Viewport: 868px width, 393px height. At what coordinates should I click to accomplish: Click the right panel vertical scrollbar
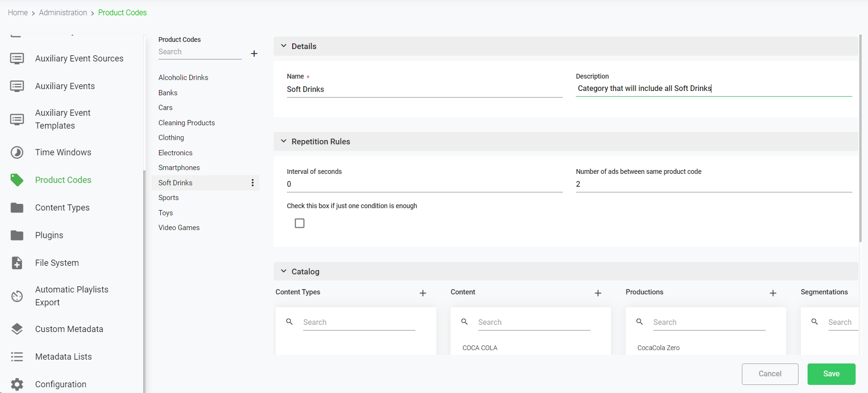860,138
